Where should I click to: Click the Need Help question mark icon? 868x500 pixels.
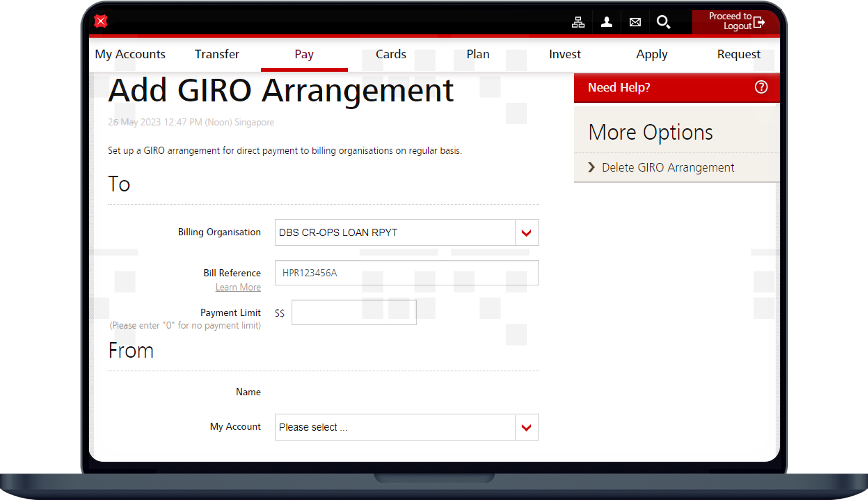click(761, 87)
